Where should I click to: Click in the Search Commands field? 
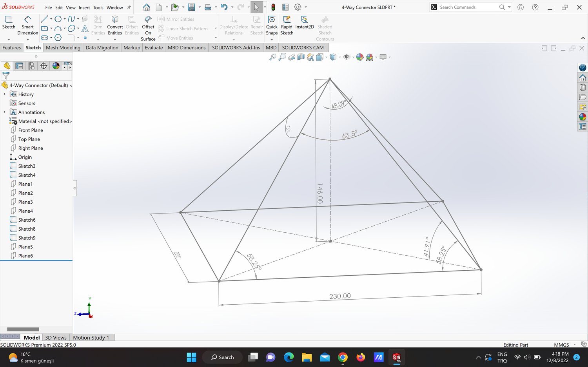tap(468, 7)
